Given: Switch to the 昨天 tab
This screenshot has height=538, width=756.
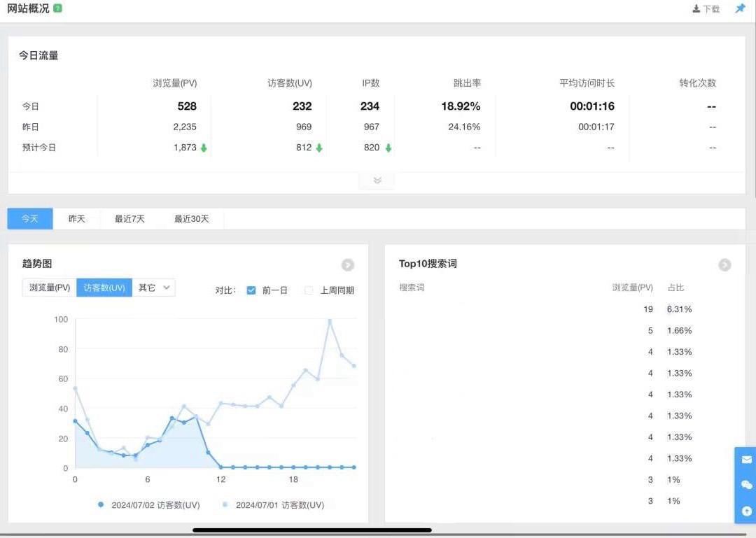Looking at the screenshot, I should tap(76, 219).
